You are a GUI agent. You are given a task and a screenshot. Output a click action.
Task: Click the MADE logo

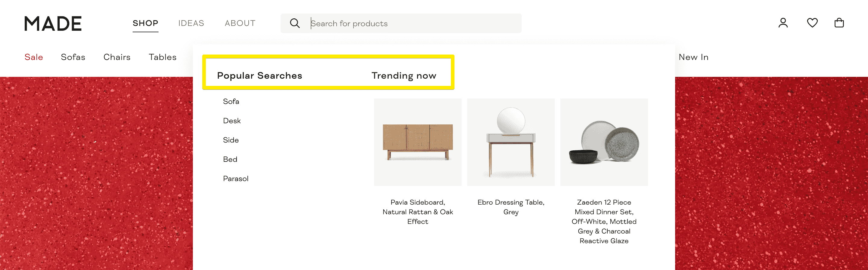pyautogui.click(x=53, y=24)
